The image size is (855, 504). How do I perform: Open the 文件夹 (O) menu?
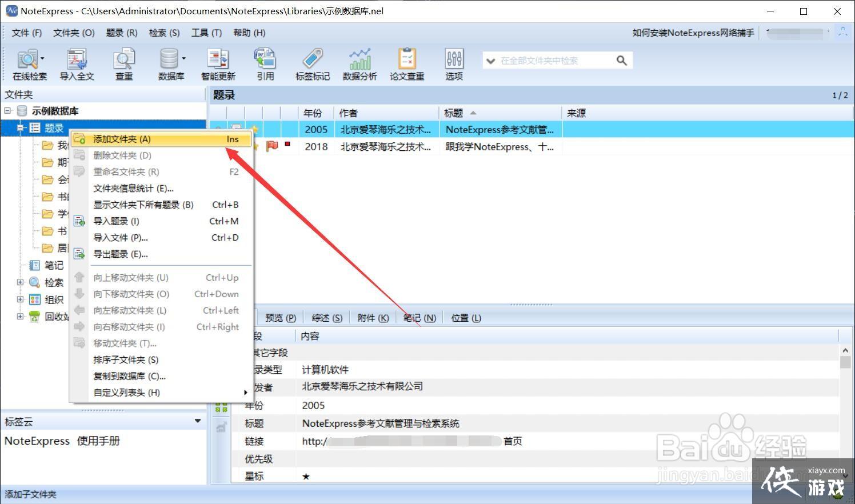point(74,33)
